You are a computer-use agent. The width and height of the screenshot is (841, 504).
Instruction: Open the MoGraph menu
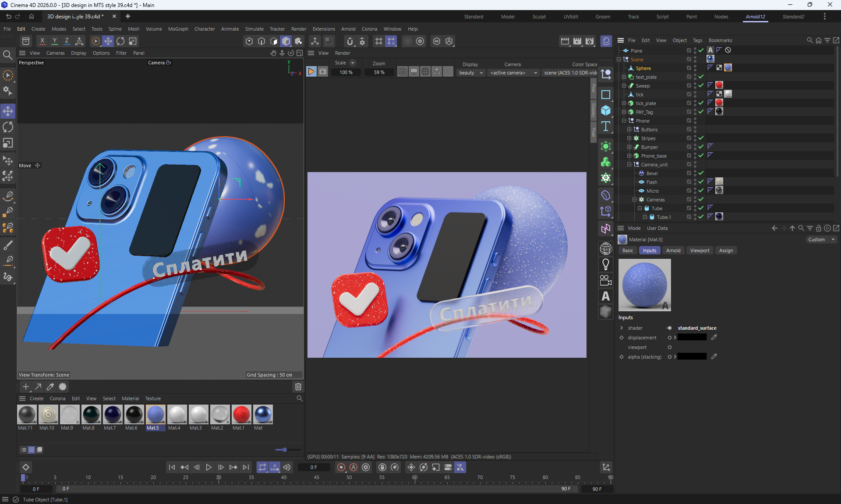178,29
